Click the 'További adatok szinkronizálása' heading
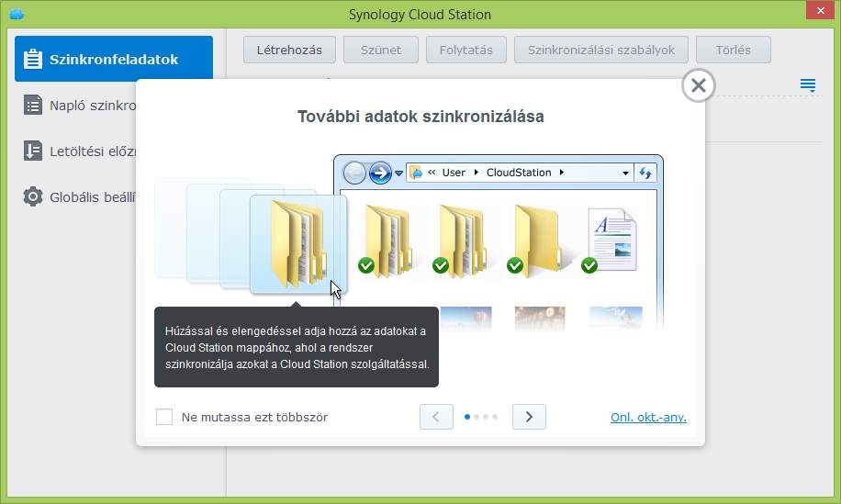The width and height of the screenshot is (841, 504). (420, 117)
